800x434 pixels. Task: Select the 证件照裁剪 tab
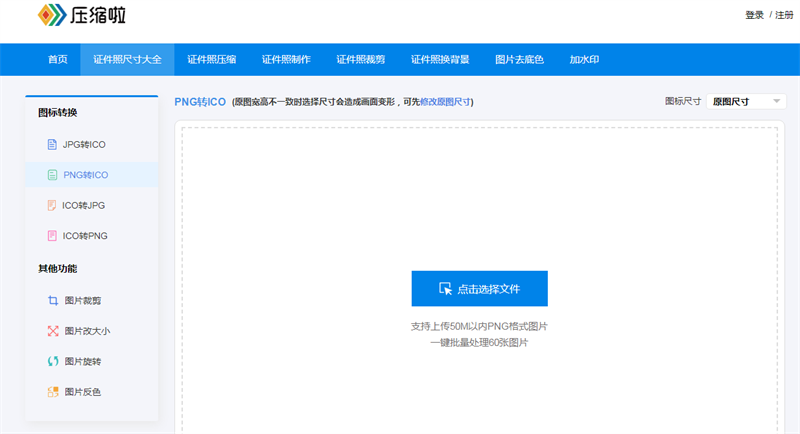(361, 60)
